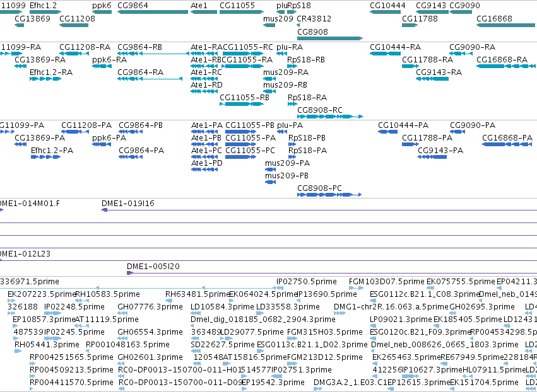Select EST LD10584.3prime
The image size is (537, 392).
(x=196, y=313)
